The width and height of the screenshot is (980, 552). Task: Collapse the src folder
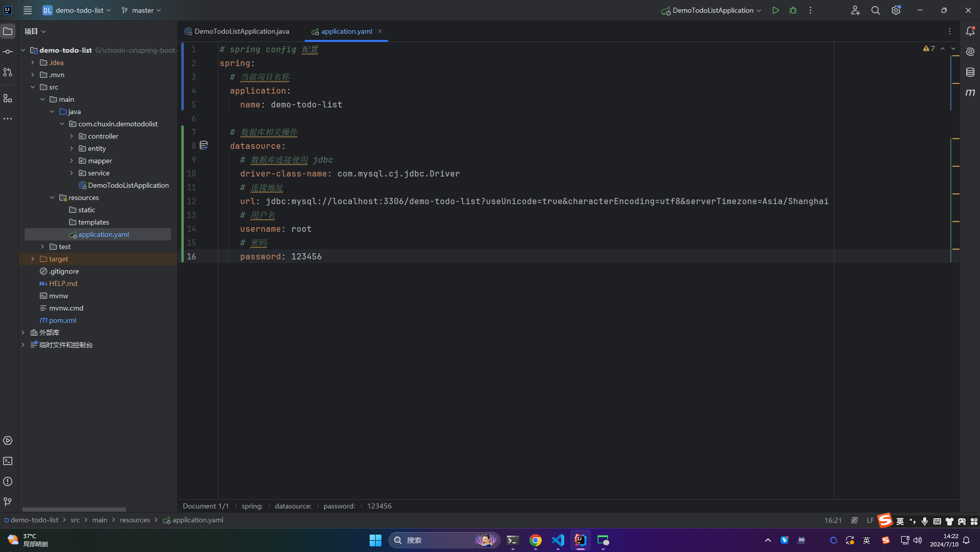click(33, 87)
